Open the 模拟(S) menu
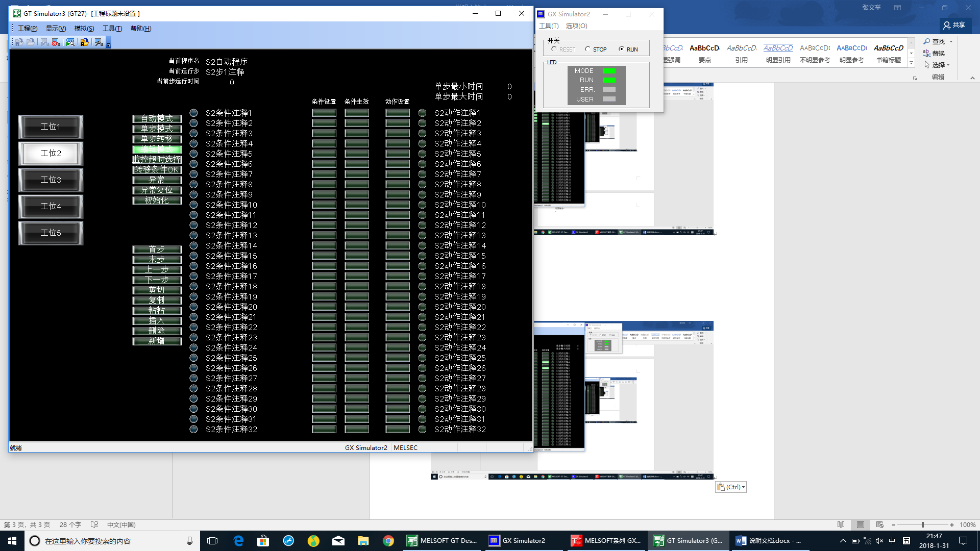Viewport: 980px width, 551px height. [84, 29]
